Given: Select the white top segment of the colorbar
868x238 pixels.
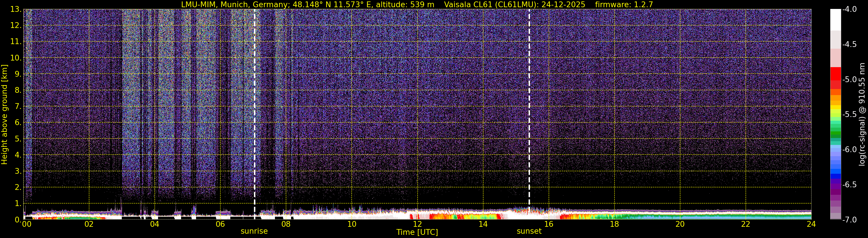Looking at the screenshot, I should (835, 20).
